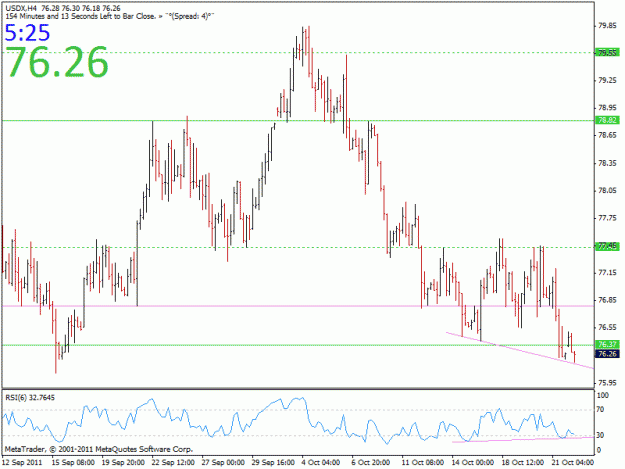625x469 pixels.
Task: Click the 79.85 price axis value
Action: click(607, 26)
